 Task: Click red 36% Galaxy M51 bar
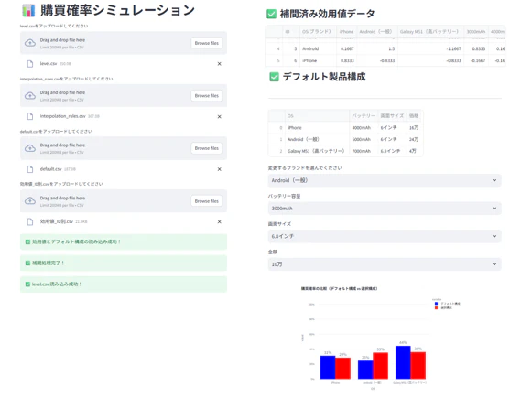tap(418, 365)
